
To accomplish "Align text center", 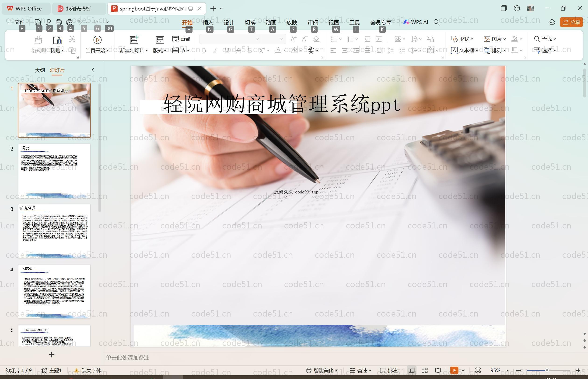I will [x=345, y=50].
